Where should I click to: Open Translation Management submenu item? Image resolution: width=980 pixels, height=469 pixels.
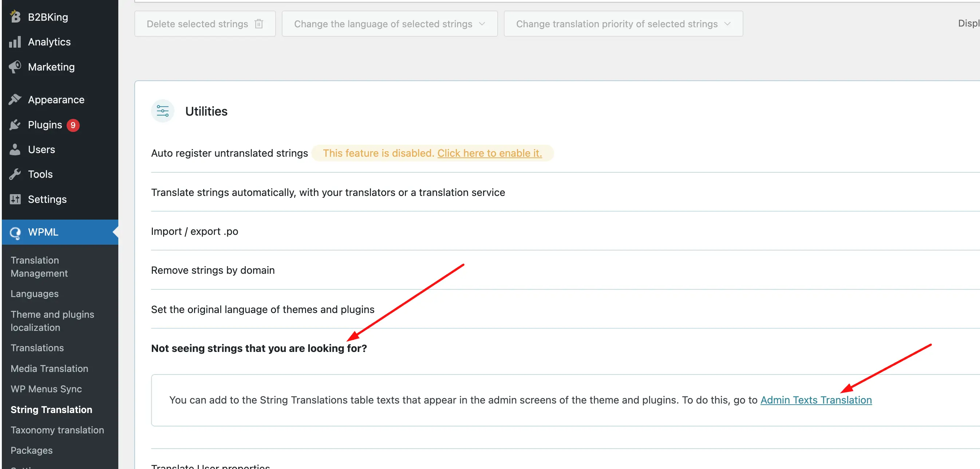39,267
